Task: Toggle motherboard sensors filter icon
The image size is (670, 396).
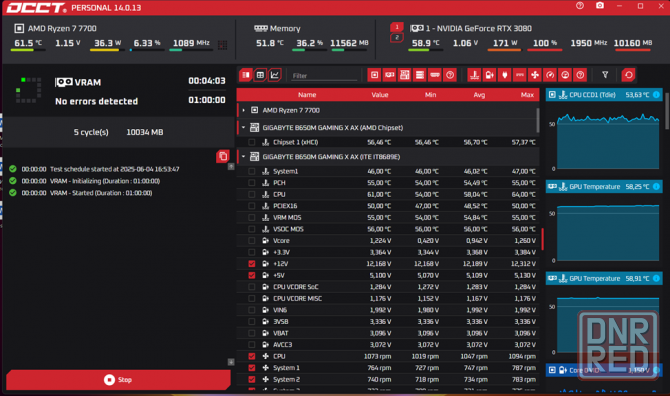Action: [405, 75]
